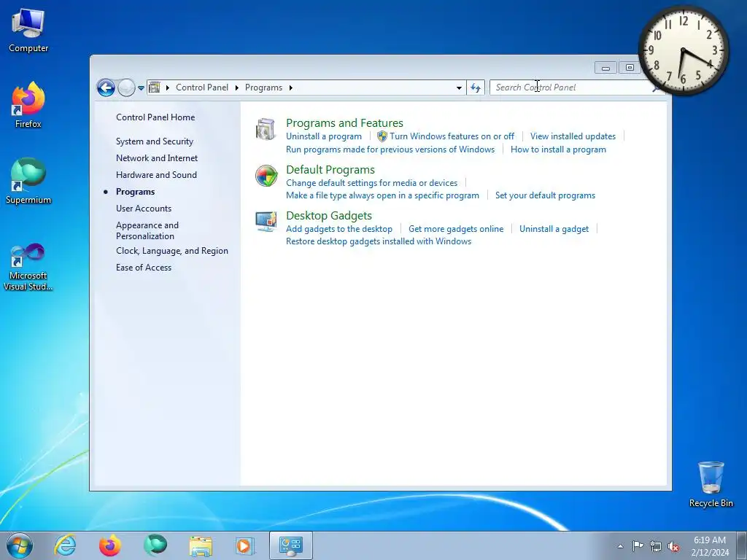747x560 pixels.
Task: Go back with the blue Back arrow
Action: (106, 87)
